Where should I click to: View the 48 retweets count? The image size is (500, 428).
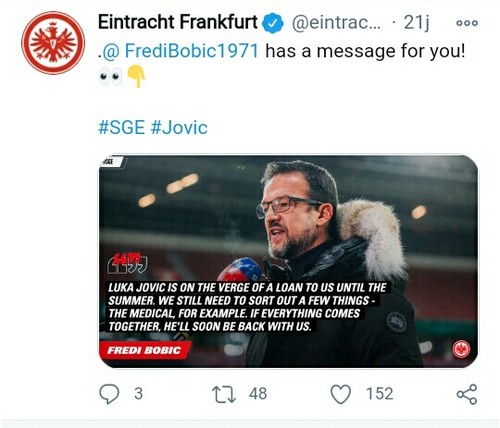[x=258, y=394]
